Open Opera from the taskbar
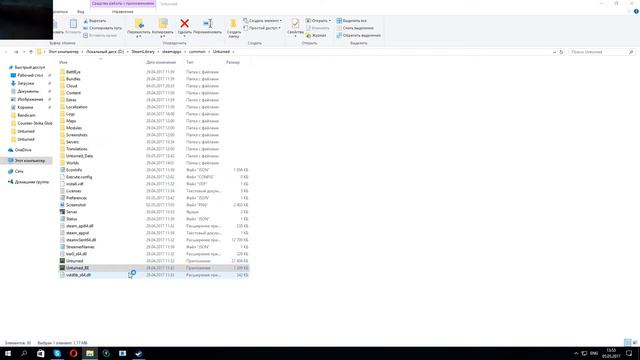The image size is (640, 360). (x=73, y=353)
